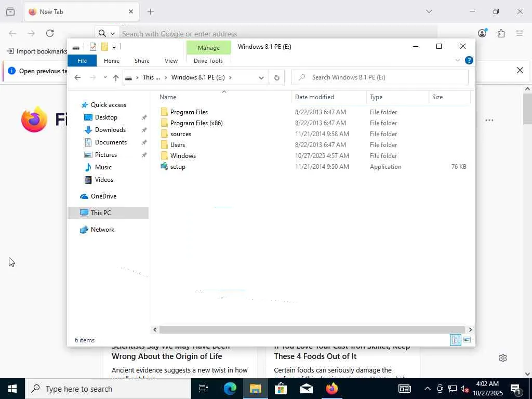Sort by Size column header
The height and width of the screenshot is (399, 532).
coord(449,97)
